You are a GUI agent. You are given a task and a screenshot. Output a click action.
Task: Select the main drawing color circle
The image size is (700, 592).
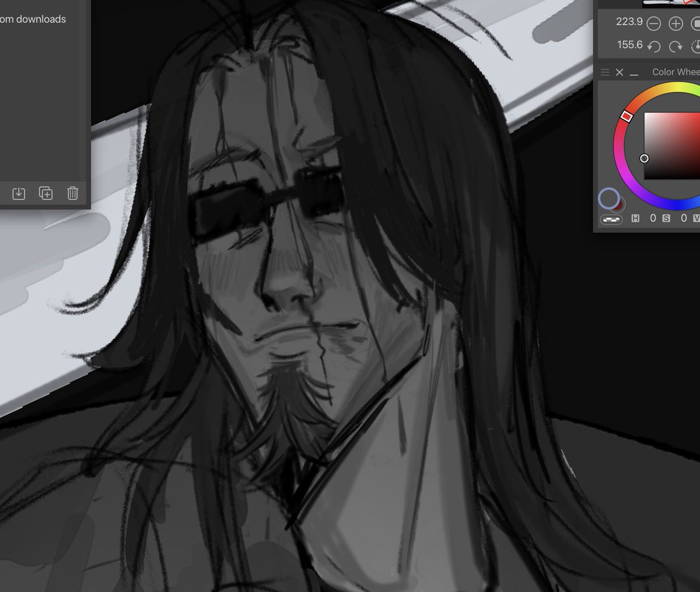point(608,198)
